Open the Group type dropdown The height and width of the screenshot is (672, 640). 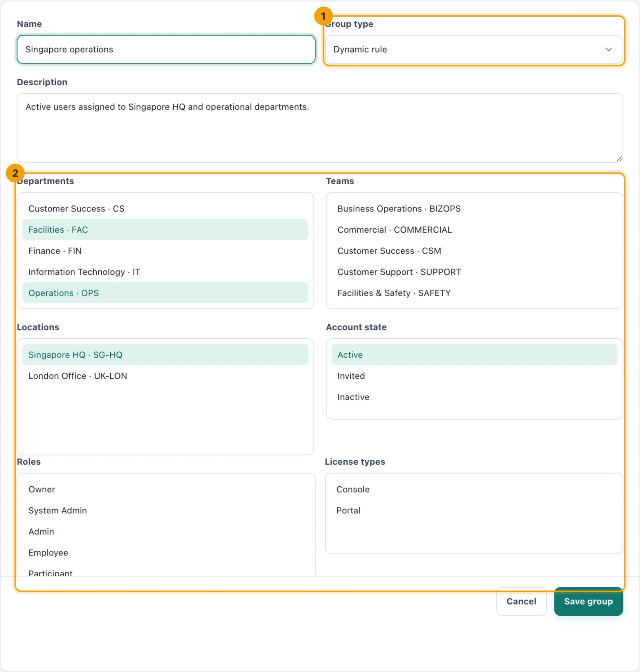(x=474, y=50)
